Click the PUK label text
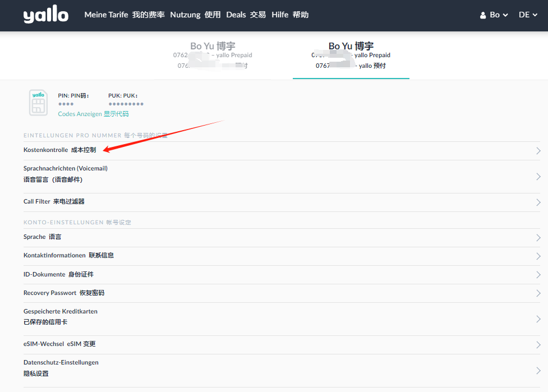The width and height of the screenshot is (548, 392). tap(123, 96)
